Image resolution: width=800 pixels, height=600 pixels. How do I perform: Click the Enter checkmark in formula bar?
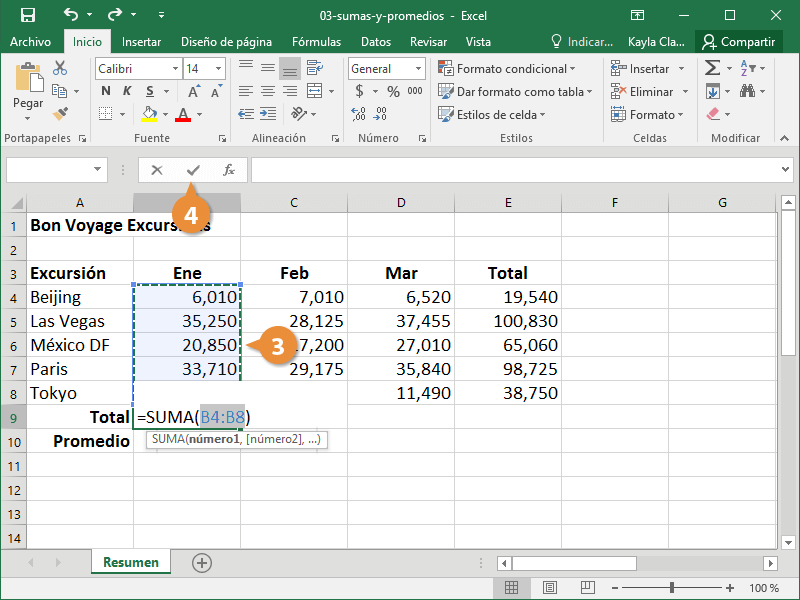tap(193, 170)
